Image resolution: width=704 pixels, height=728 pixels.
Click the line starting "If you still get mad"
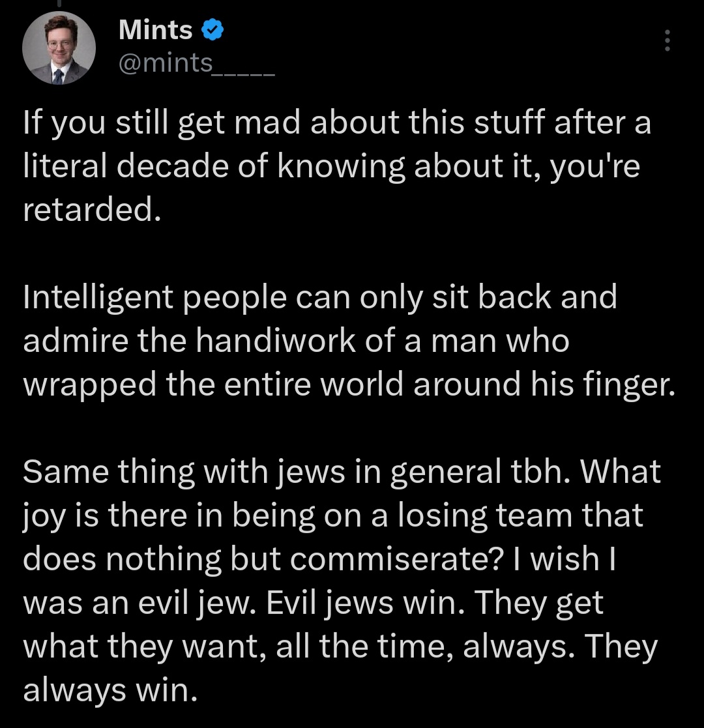click(x=337, y=124)
